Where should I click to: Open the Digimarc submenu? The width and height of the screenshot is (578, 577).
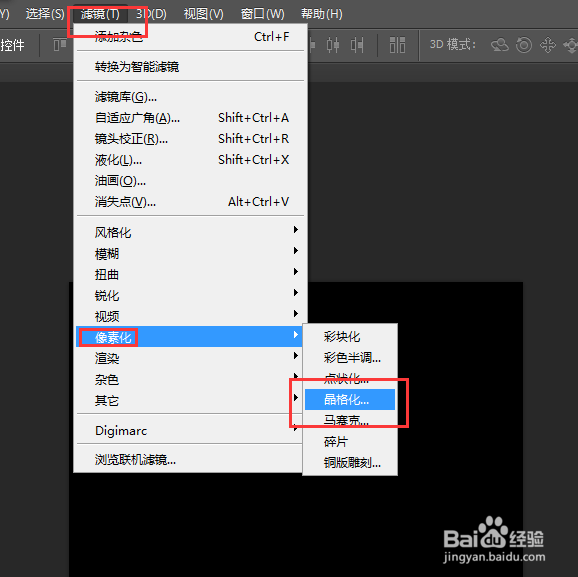(x=189, y=431)
